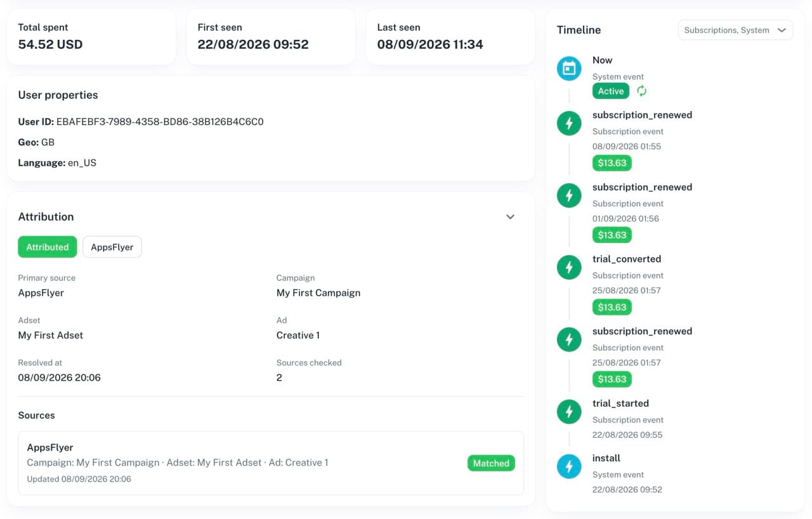Click lightning icon for 01/09/2026 01:56 renewal
812x519 pixels.
(569, 195)
